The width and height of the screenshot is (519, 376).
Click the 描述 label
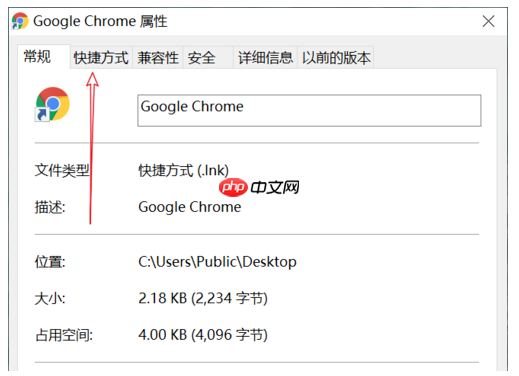[x=50, y=207]
